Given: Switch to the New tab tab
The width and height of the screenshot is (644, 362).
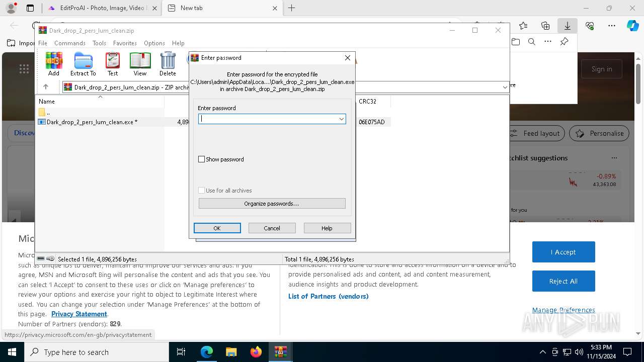Looking at the screenshot, I should (222, 8).
